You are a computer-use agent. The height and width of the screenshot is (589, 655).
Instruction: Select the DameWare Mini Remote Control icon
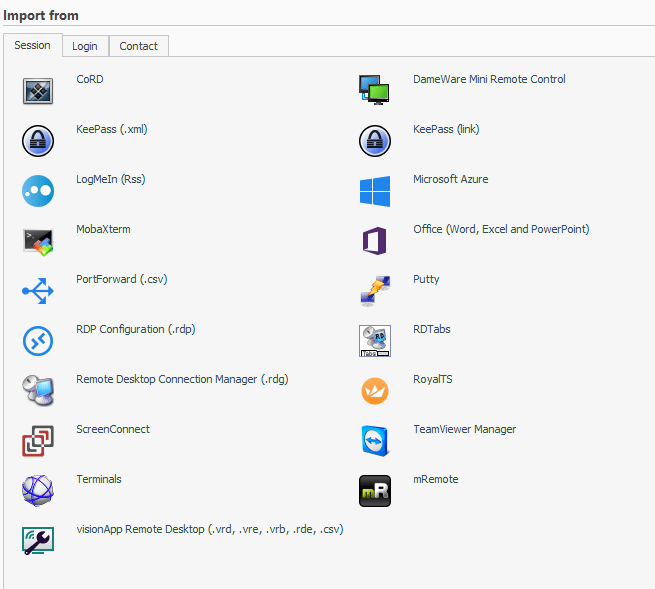374,91
